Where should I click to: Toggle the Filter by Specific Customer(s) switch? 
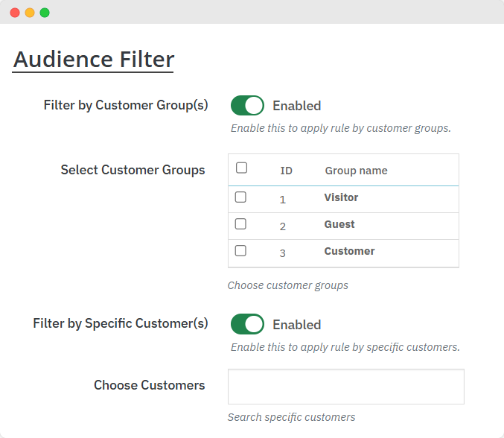click(247, 324)
